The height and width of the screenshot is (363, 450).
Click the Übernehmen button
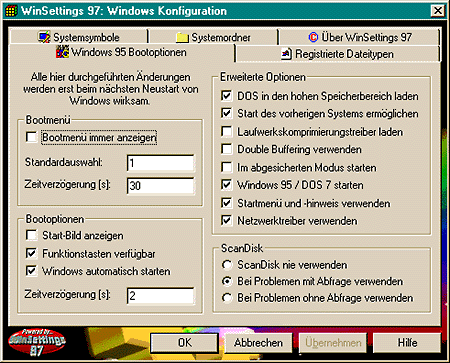tap(333, 343)
